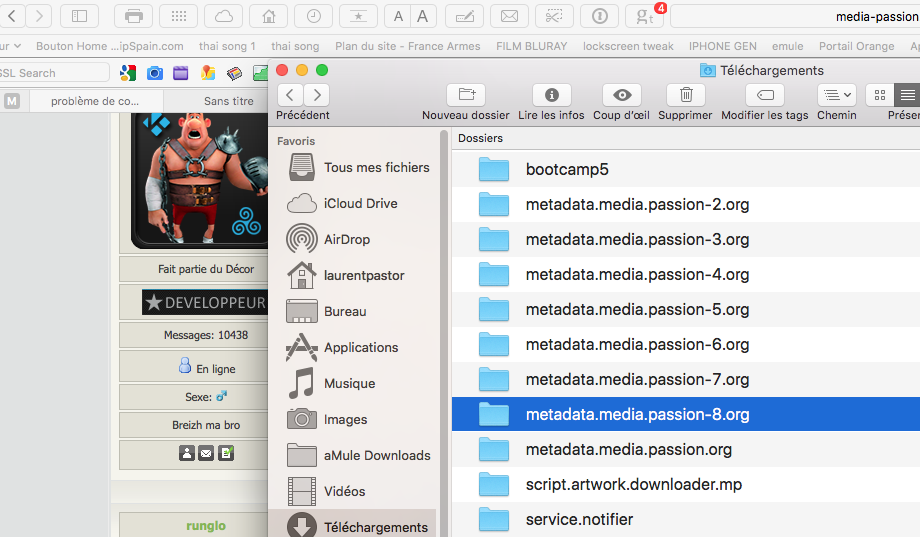Go back with Finder Précédent arrow
This screenshot has height=537, width=920.
(290, 95)
